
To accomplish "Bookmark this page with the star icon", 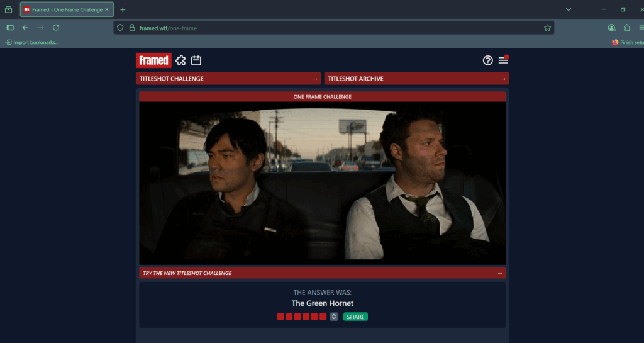I will (547, 28).
